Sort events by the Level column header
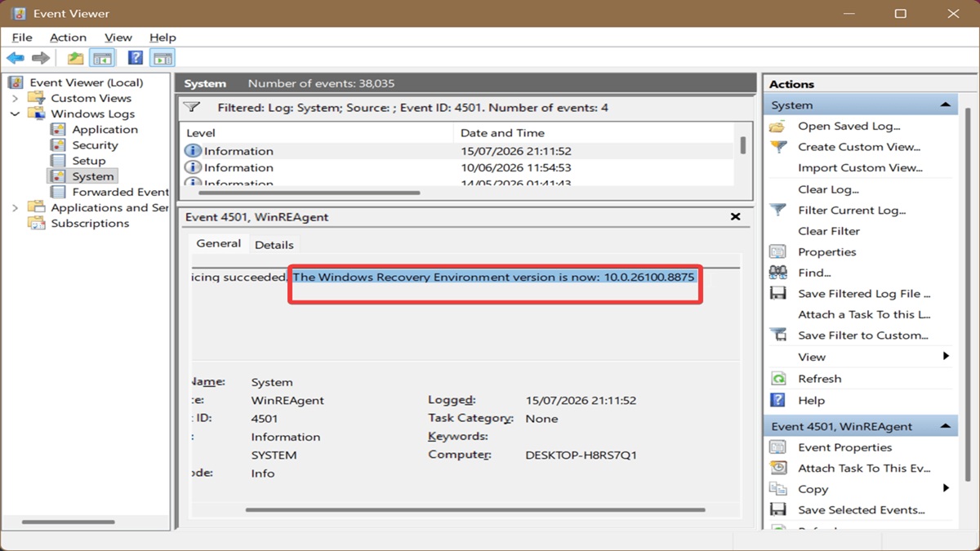The height and width of the screenshot is (551, 980). (x=316, y=133)
